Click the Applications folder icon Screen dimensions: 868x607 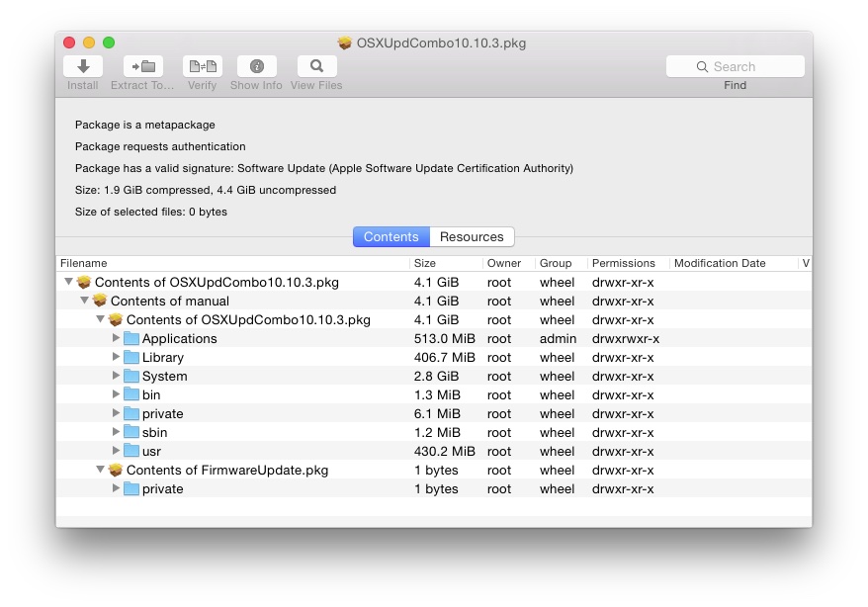click(131, 339)
